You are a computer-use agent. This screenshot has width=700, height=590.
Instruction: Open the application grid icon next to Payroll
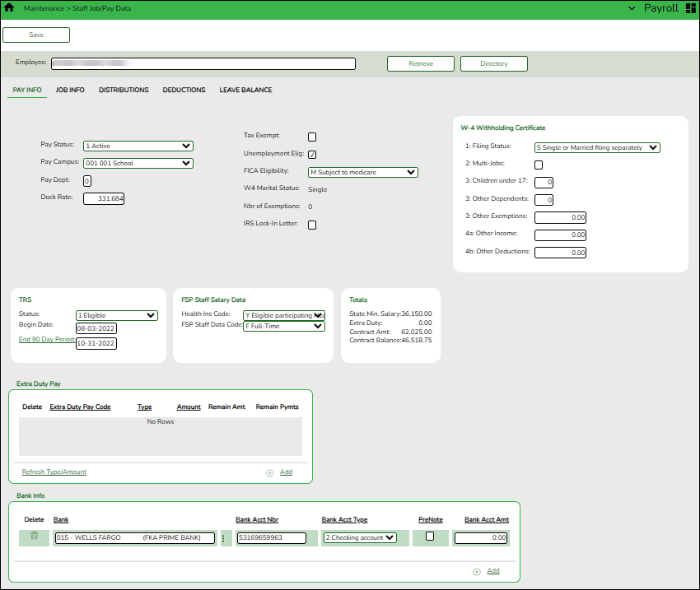(691, 8)
